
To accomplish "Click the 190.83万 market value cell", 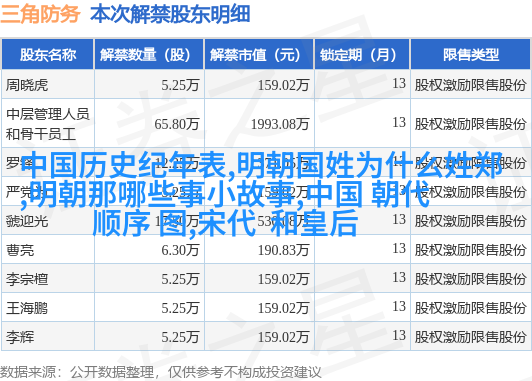I will (283, 250).
